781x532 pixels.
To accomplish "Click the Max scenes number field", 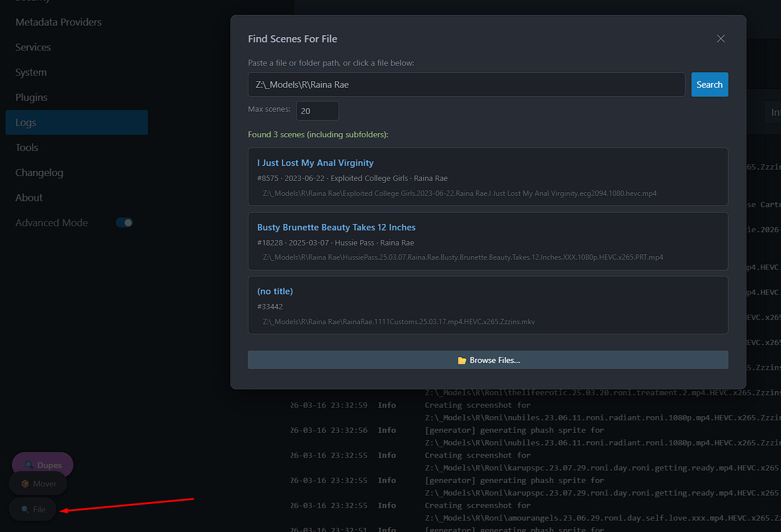I will tap(318, 111).
